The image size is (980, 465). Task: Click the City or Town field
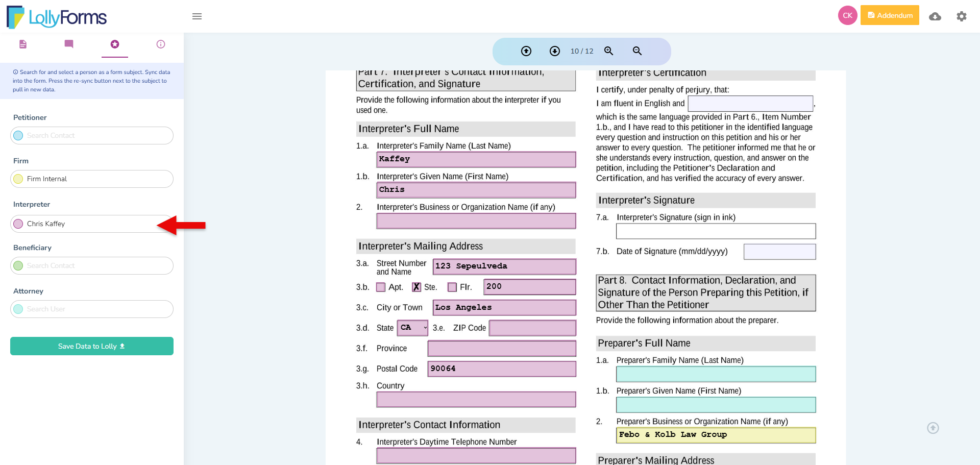pyautogui.click(x=504, y=307)
